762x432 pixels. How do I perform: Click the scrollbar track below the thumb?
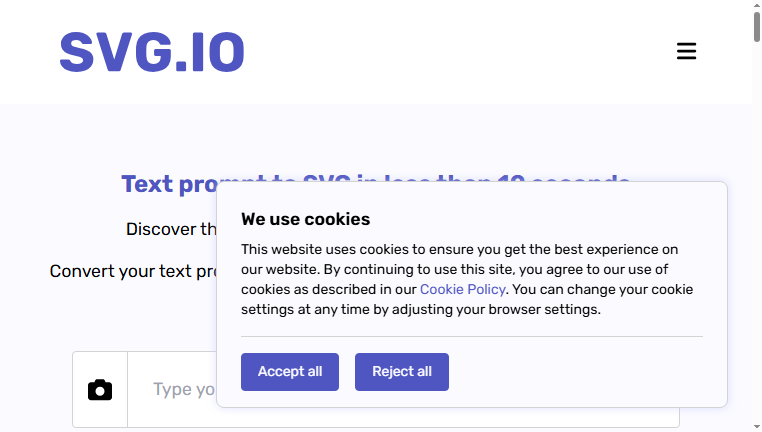757,232
